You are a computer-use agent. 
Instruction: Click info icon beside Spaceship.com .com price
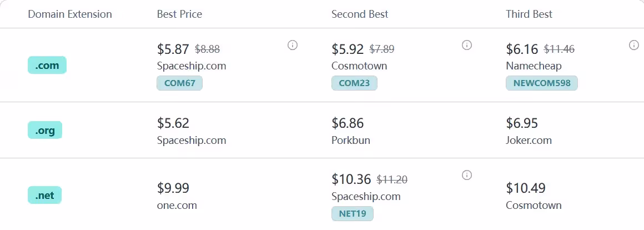click(293, 45)
